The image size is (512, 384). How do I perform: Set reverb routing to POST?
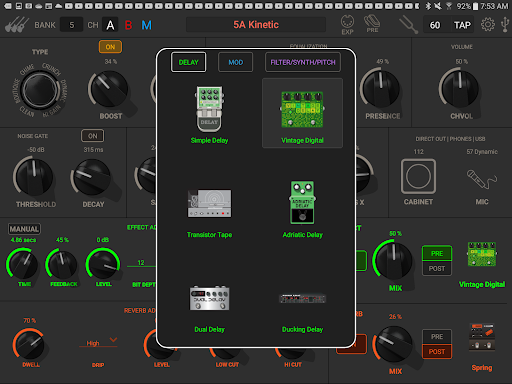(x=437, y=351)
